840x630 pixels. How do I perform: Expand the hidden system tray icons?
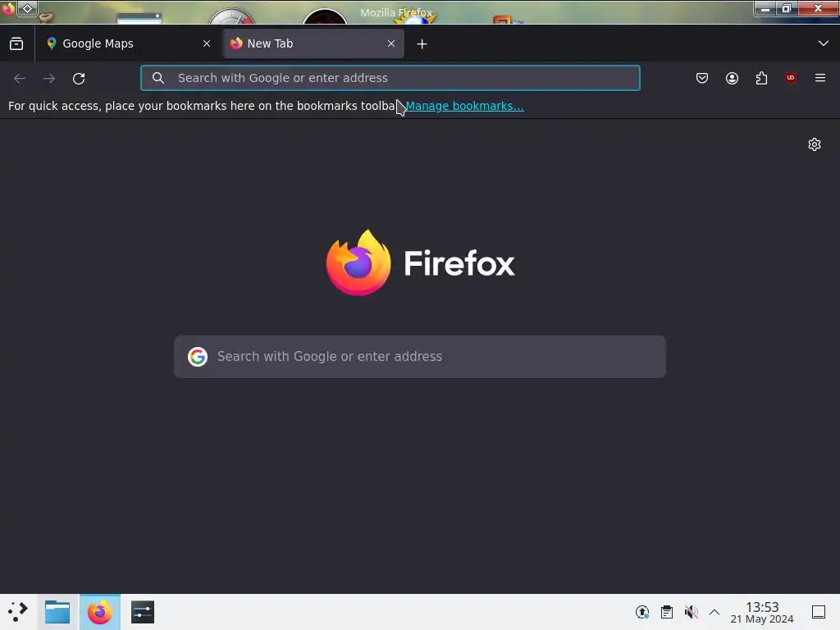[x=714, y=612]
